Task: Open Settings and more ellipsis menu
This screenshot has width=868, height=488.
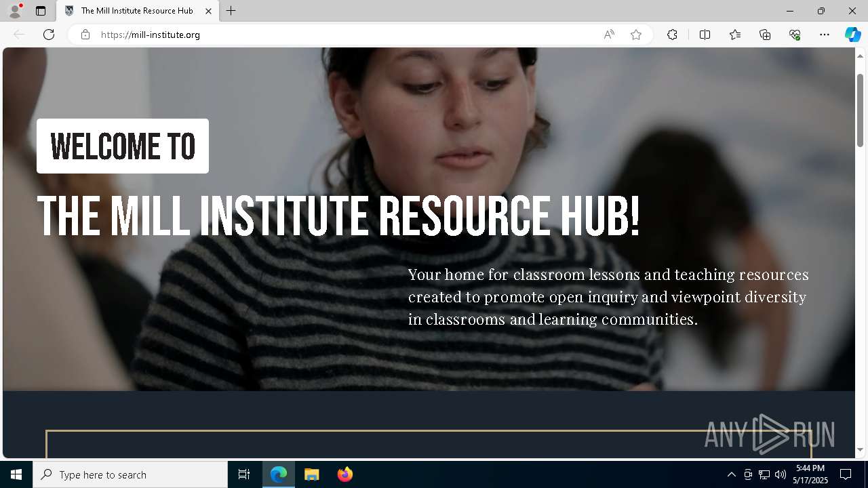Action: tap(825, 35)
